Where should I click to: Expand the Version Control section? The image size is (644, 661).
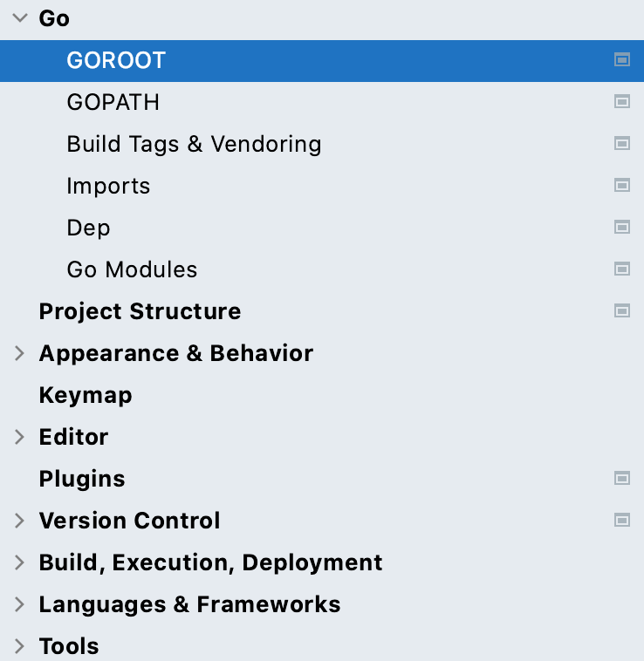19,521
